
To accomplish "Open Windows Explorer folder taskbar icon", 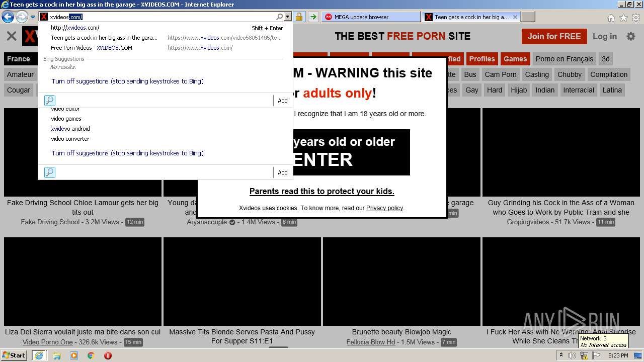I will click(x=57, y=355).
